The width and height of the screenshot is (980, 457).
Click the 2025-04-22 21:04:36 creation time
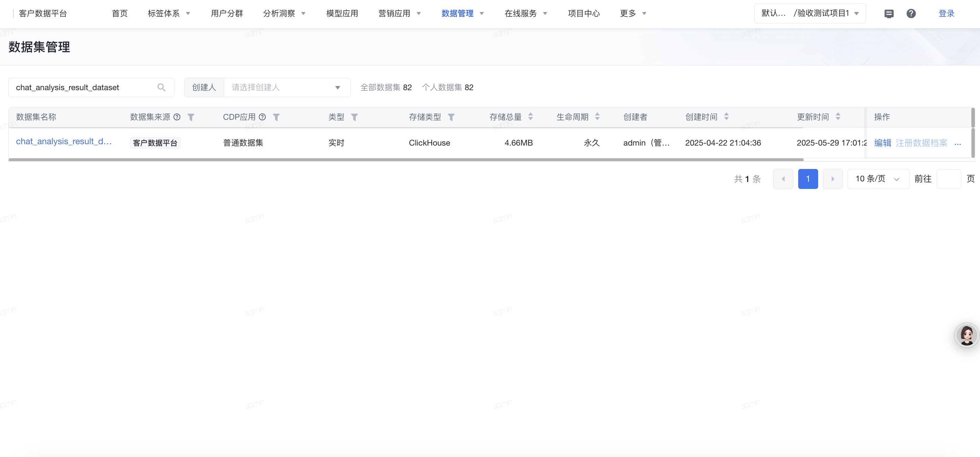(723, 143)
